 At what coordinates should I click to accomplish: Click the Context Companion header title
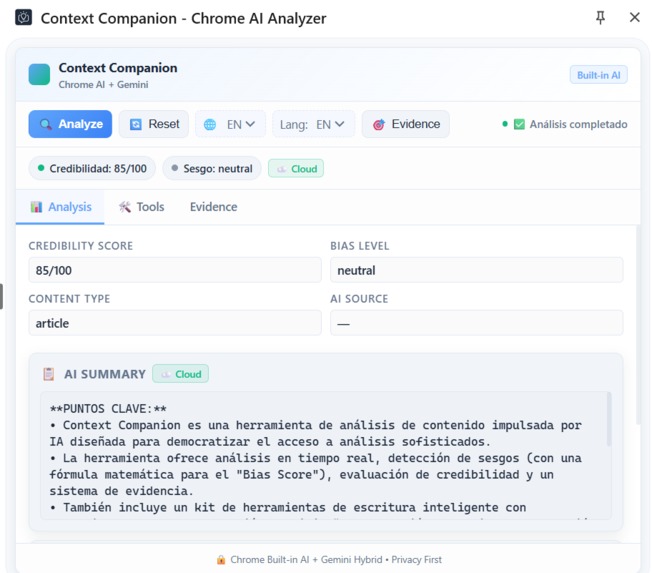(118, 67)
